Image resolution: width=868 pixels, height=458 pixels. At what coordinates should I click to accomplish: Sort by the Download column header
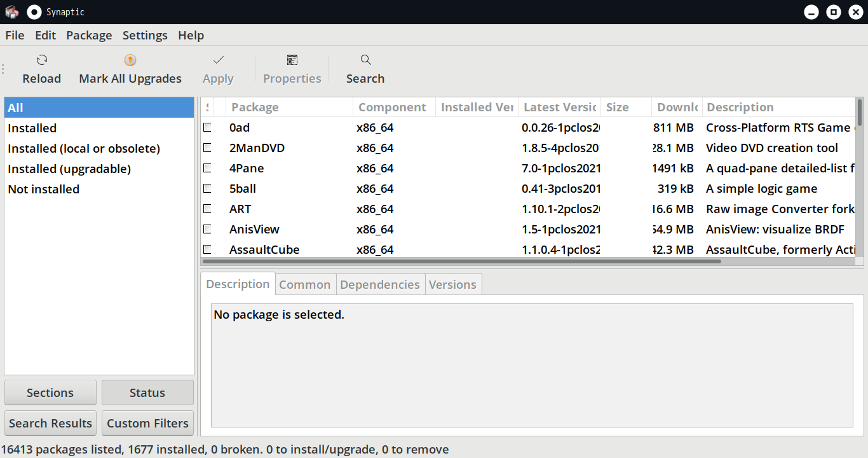[x=677, y=107]
